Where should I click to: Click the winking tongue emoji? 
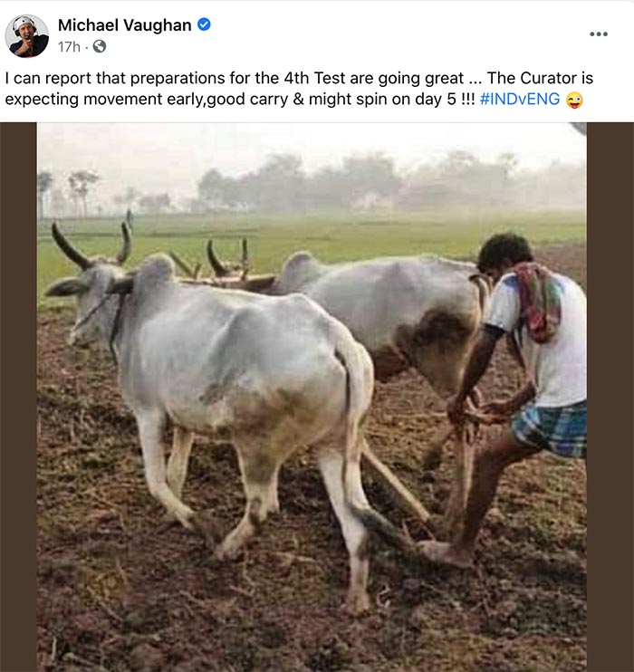click(x=574, y=101)
